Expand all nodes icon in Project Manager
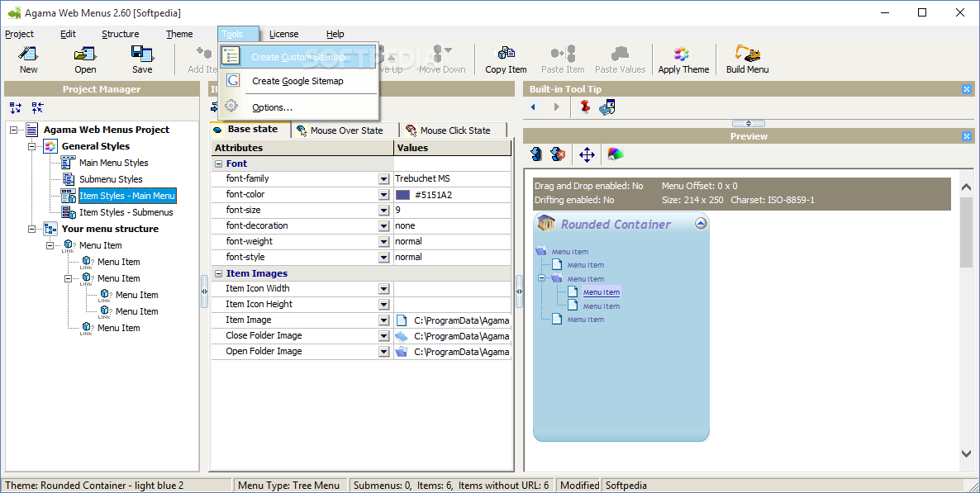The height and width of the screenshot is (493, 980). pos(16,108)
